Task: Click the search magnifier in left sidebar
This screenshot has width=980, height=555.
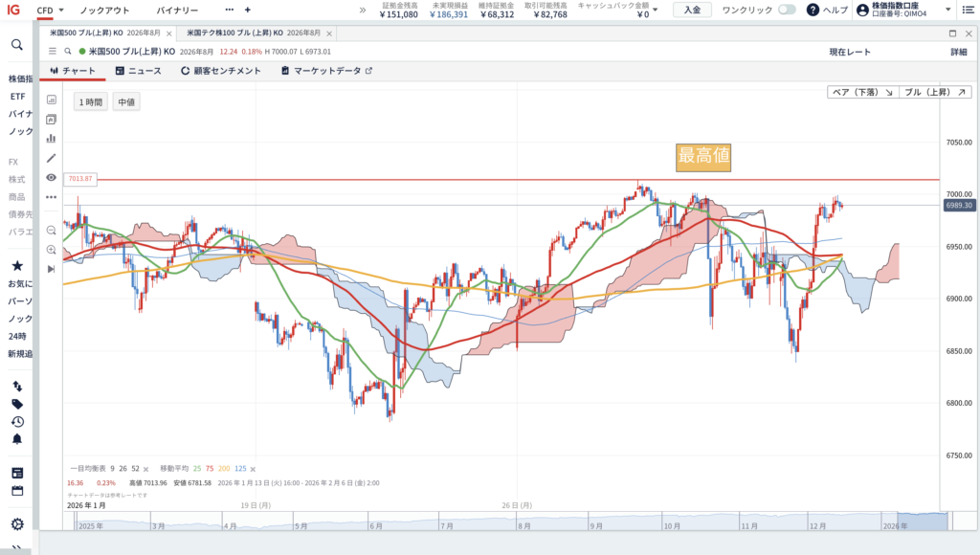Action: point(17,45)
